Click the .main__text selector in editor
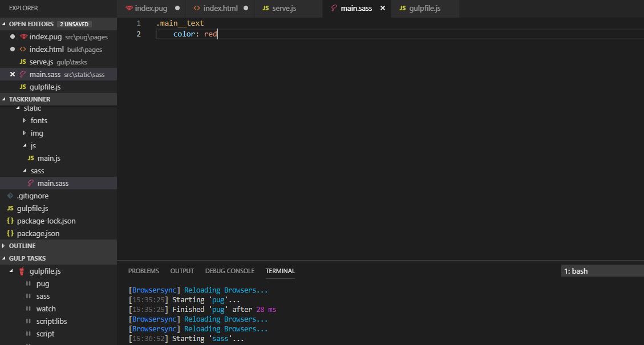 [180, 23]
